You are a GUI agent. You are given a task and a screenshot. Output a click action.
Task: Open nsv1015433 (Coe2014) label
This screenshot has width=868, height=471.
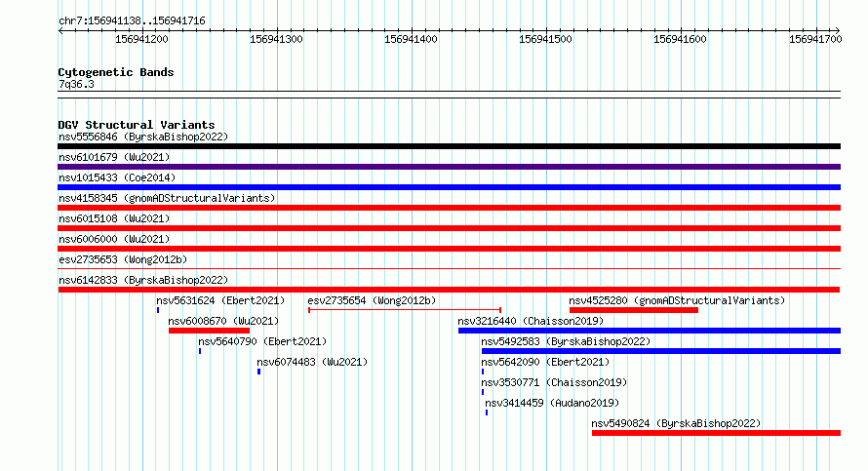click(x=117, y=177)
